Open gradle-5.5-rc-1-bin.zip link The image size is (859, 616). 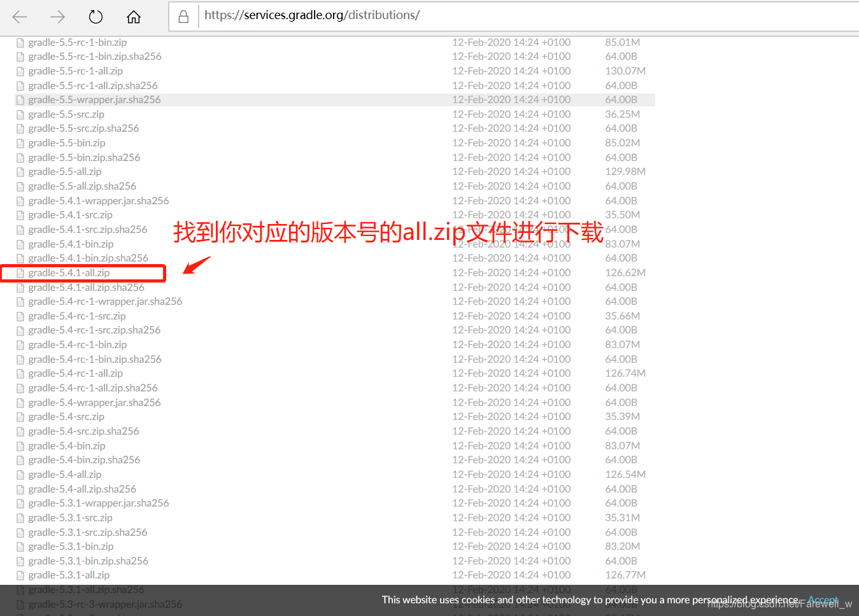[x=78, y=43]
